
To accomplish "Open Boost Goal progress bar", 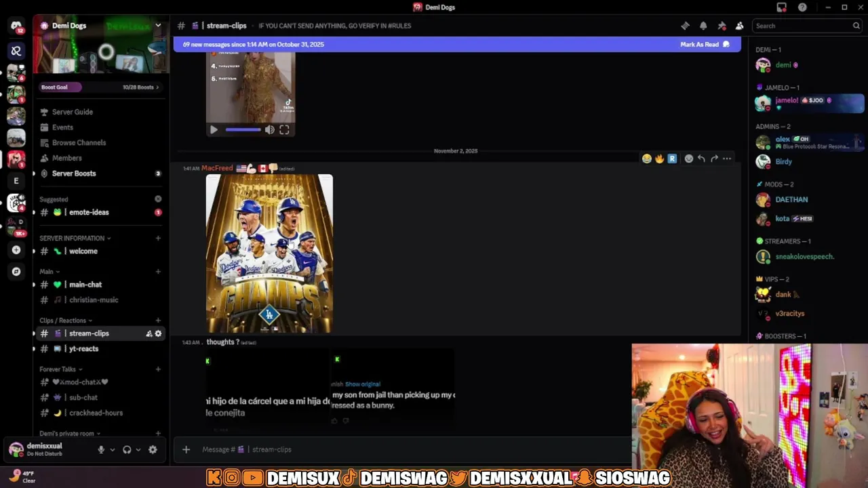I will tap(100, 87).
